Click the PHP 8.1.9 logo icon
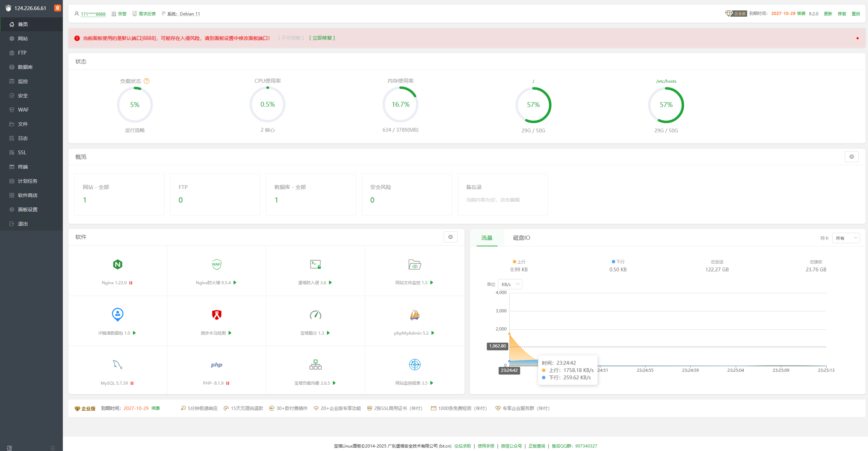Screen dimensions: 868x451 (216, 365)
